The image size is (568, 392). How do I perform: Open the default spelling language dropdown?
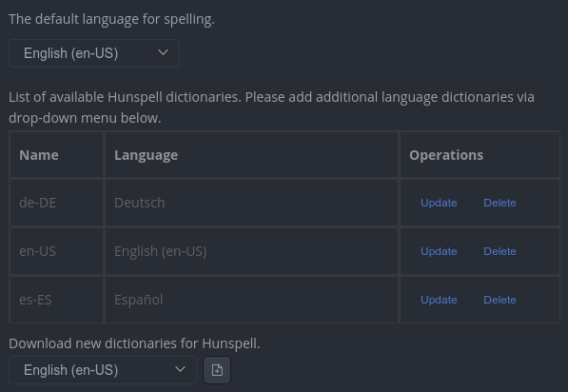point(94,53)
